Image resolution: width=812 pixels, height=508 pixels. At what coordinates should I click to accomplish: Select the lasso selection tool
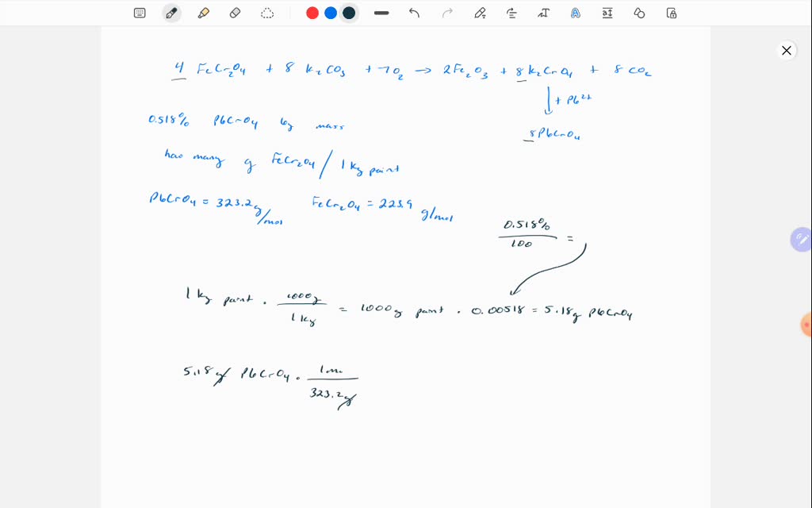(267, 13)
